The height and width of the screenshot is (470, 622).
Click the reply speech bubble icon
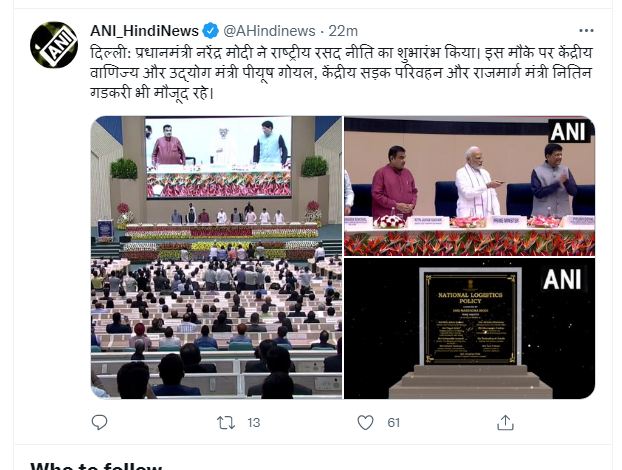click(x=99, y=422)
